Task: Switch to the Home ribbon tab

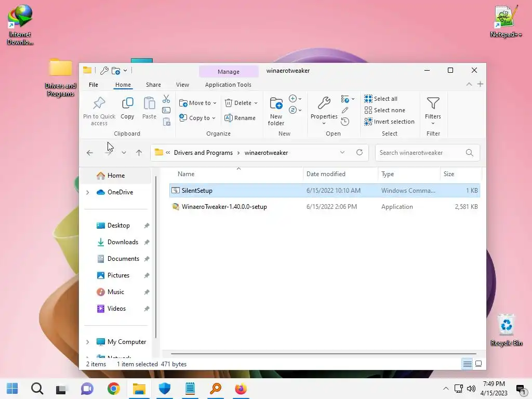Action: (123, 85)
